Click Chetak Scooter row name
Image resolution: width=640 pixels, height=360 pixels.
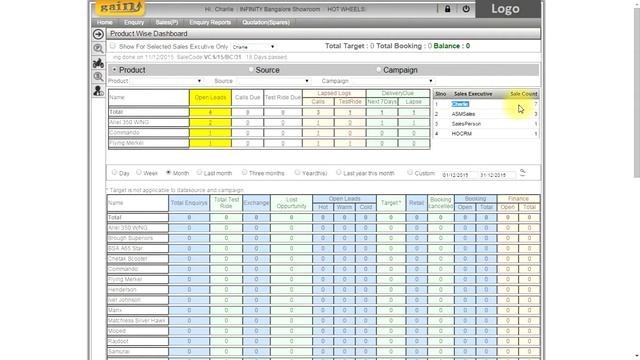click(x=127, y=259)
